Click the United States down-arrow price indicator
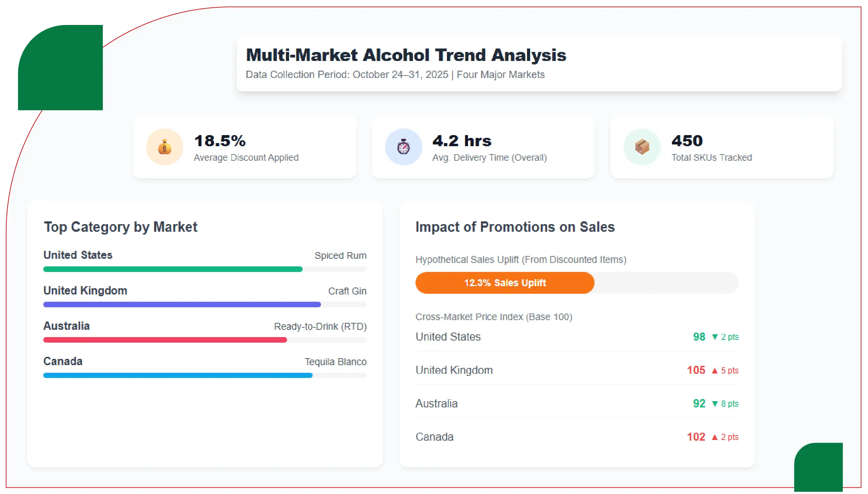This screenshot has height=494, width=868. (x=715, y=337)
